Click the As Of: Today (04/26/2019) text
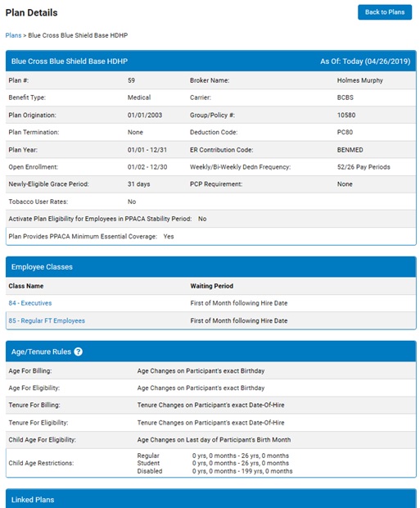 click(365, 61)
